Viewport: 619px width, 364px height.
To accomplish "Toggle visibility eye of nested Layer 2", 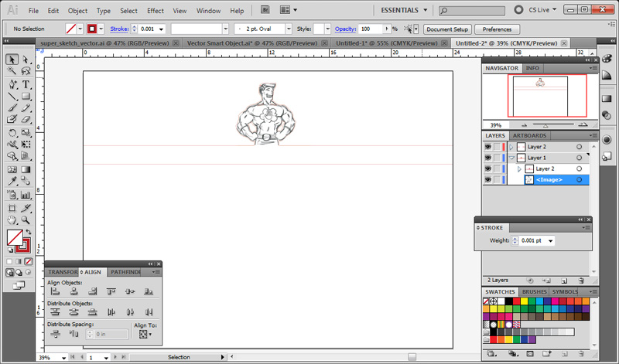I will (488, 168).
